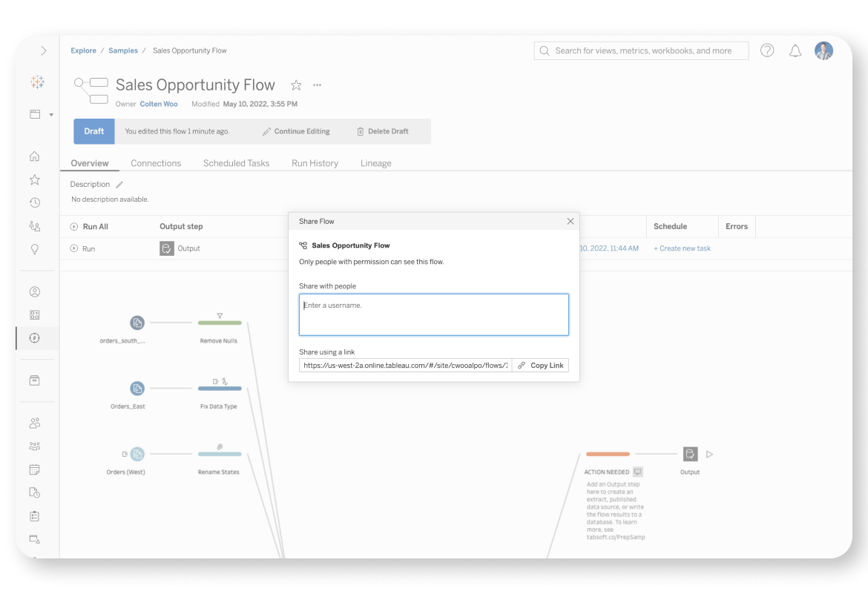
Task: Open Jobs icon in sidebar
Action: (34, 492)
